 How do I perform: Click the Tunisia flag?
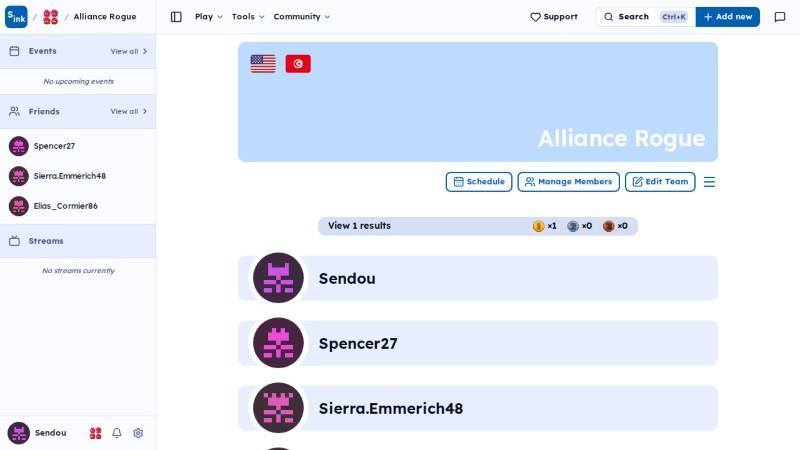(298, 64)
